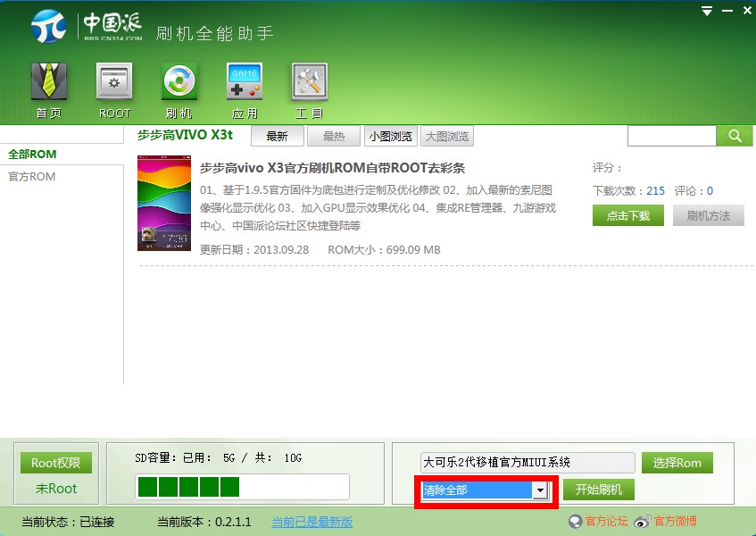Viewport: 756px width, 536px height.
Task: Open the 刷机 flashing icon
Action: (179, 81)
